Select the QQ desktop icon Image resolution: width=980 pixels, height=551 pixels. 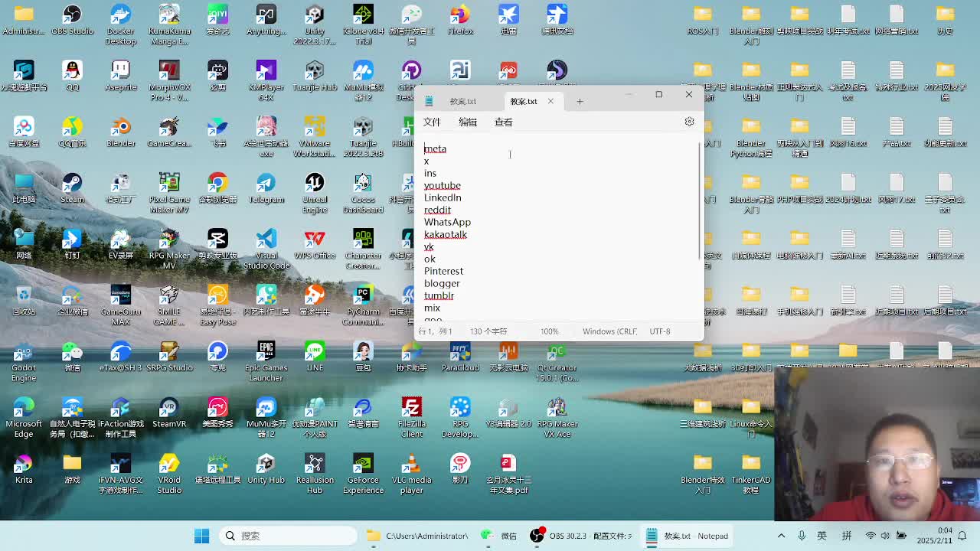(x=72, y=77)
